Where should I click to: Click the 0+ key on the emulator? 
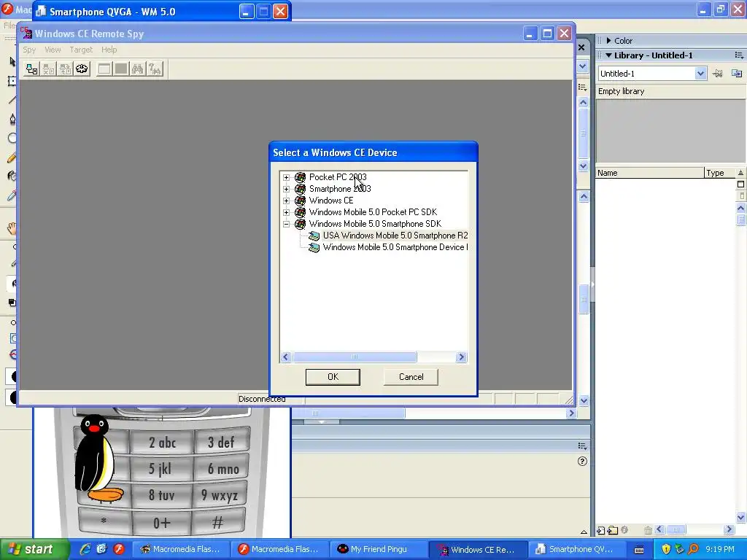161,523
